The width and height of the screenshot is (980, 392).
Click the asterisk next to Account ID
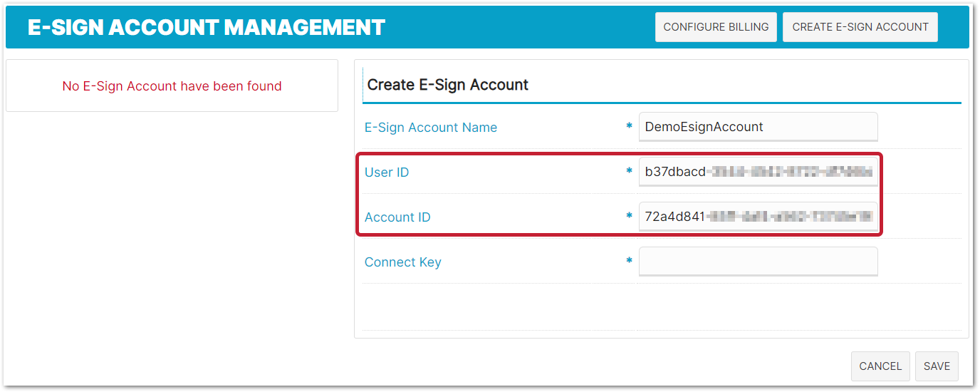coord(629,217)
